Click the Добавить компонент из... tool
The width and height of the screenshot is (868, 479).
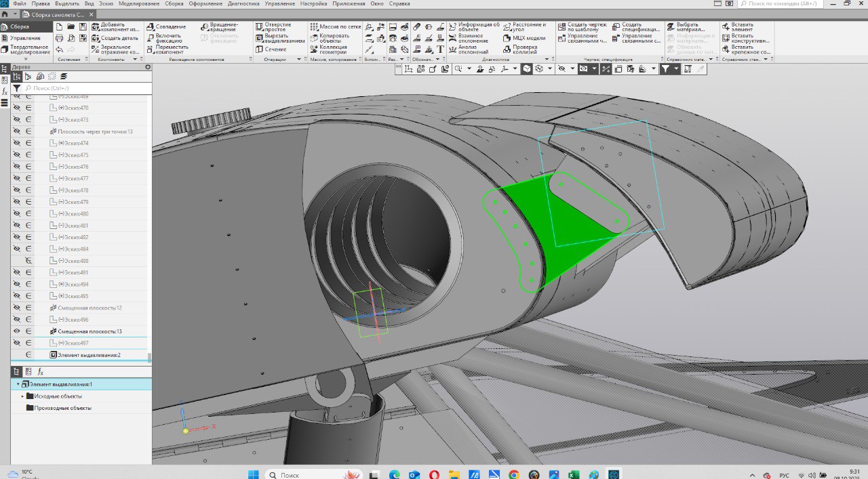(x=115, y=27)
